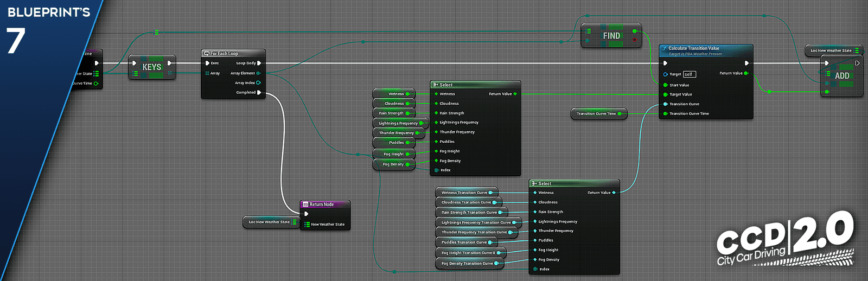
Task: Click exec input pin of Calculate Transition Value
Action: (x=666, y=63)
